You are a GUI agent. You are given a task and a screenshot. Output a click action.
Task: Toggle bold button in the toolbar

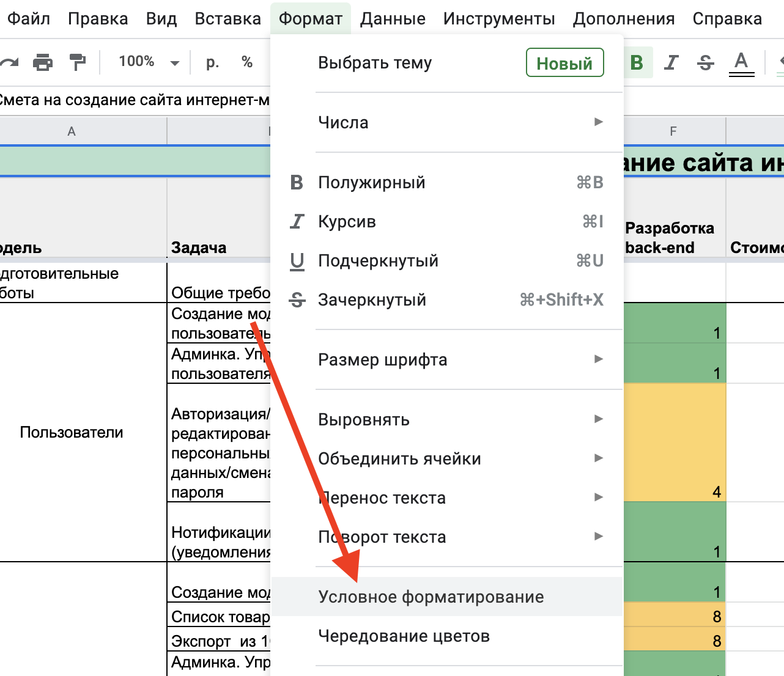click(x=637, y=62)
